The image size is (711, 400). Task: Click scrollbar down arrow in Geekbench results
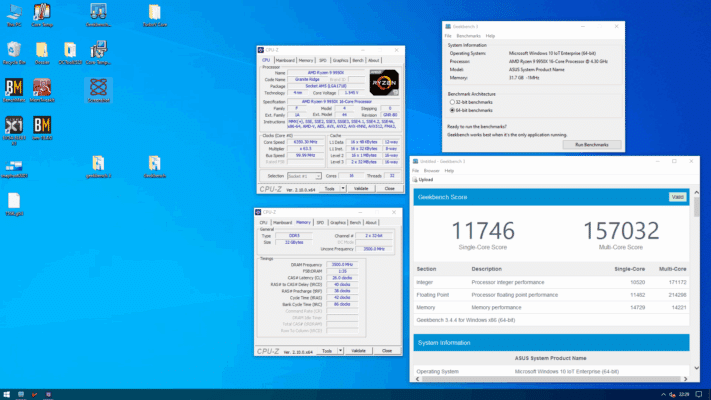[696, 368]
